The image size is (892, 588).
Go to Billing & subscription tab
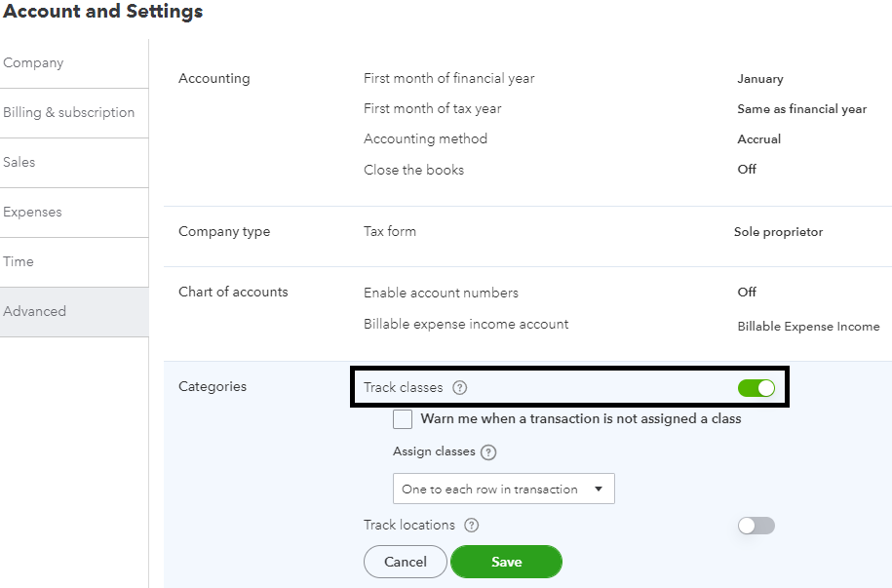tap(68, 113)
